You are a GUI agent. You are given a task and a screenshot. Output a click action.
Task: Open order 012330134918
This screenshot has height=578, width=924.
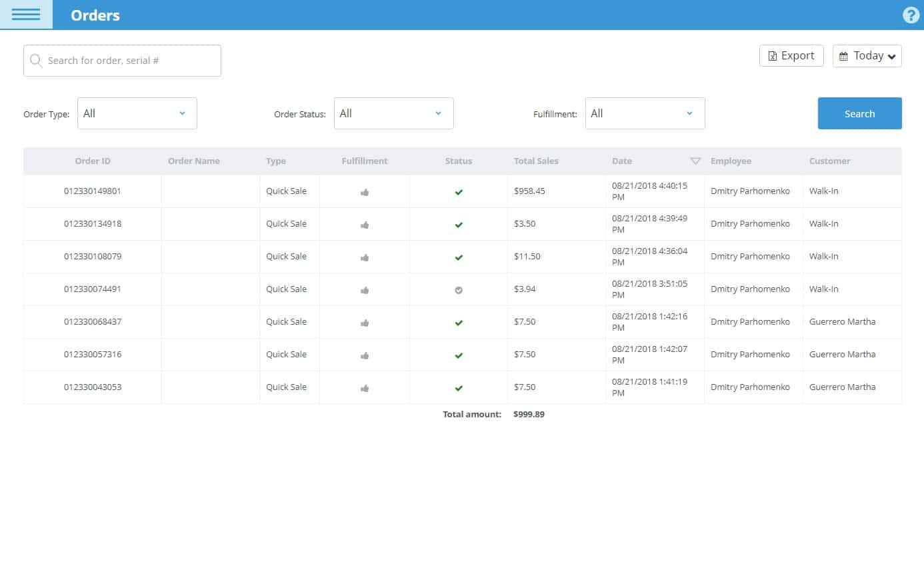click(x=93, y=224)
